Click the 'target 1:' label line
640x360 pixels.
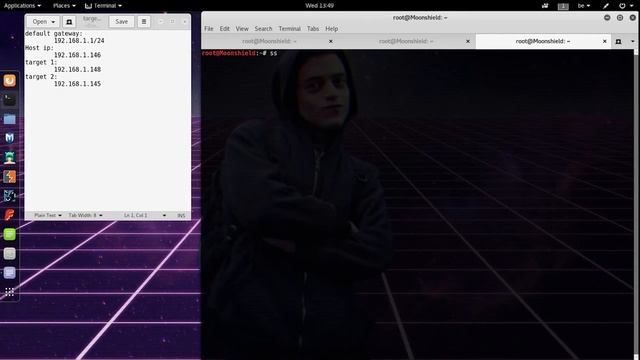(x=41, y=62)
